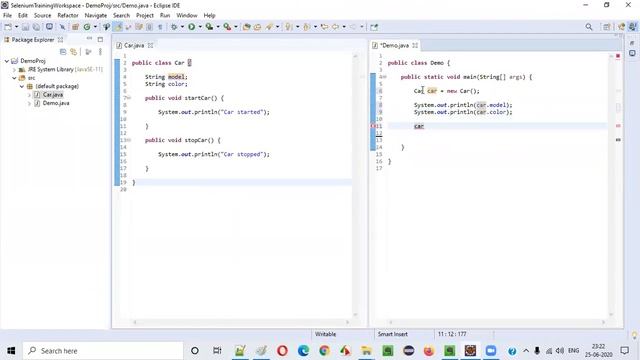Select Demo.java in Package Explorer

56,103
